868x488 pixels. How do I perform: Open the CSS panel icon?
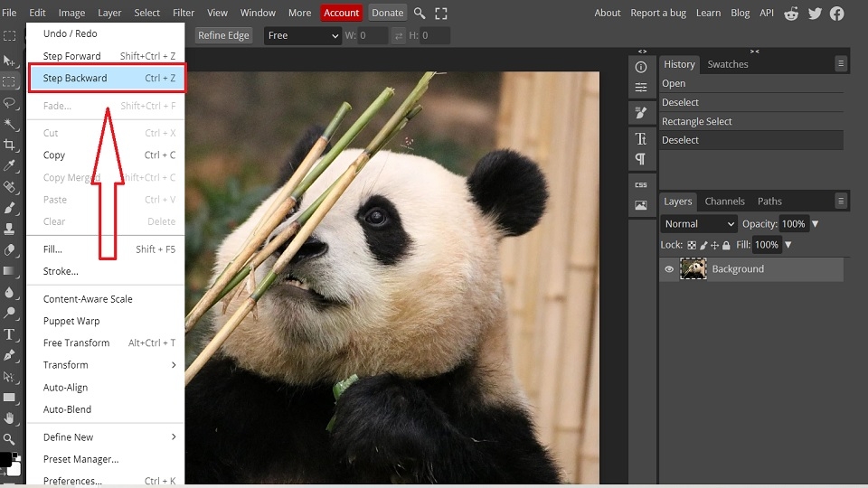click(x=641, y=184)
